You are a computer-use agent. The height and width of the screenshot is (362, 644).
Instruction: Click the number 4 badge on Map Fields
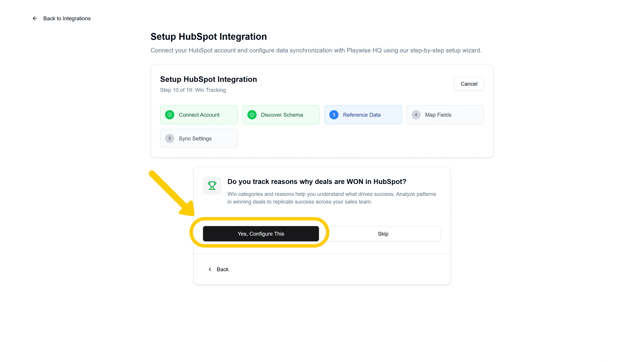pyautogui.click(x=416, y=115)
